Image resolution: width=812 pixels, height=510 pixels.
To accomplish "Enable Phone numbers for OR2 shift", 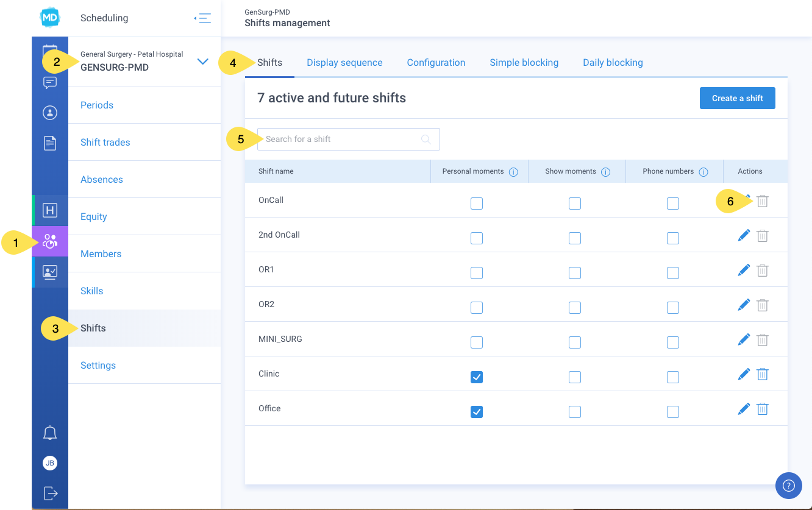I will tap(673, 308).
